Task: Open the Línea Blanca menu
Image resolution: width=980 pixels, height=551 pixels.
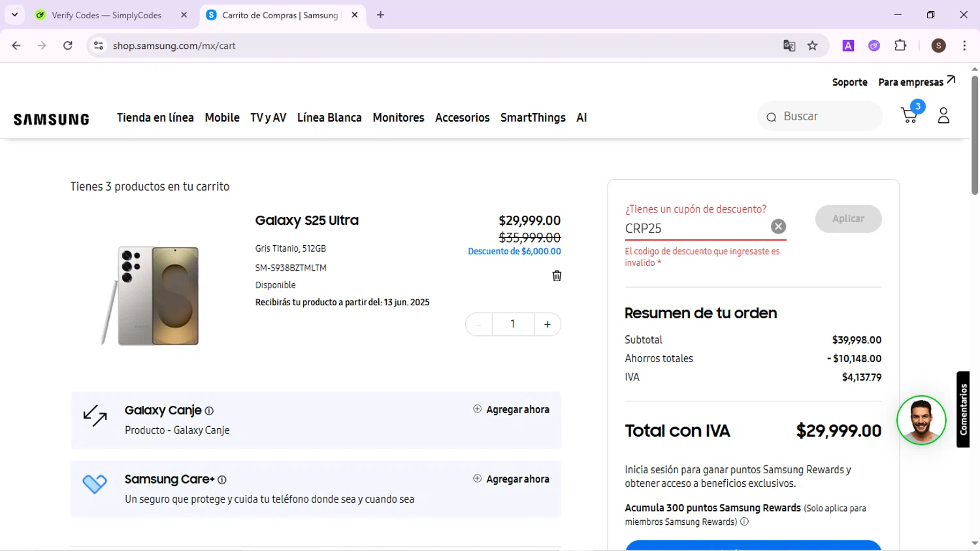Action: pyautogui.click(x=329, y=118)
